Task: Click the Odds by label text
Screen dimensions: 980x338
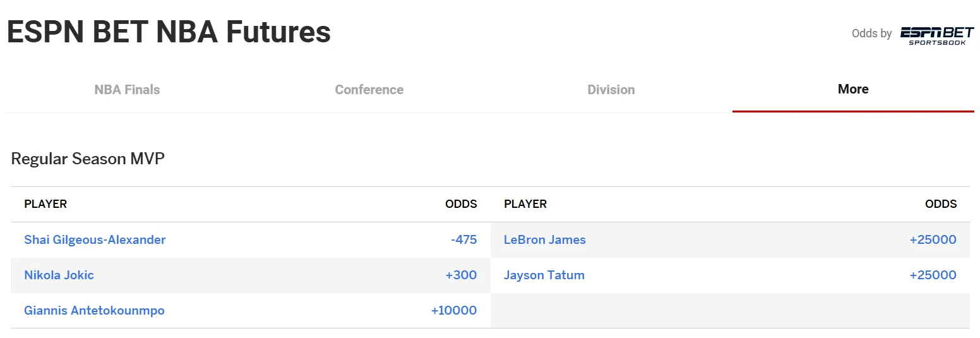Action: [x=872, y=33]
